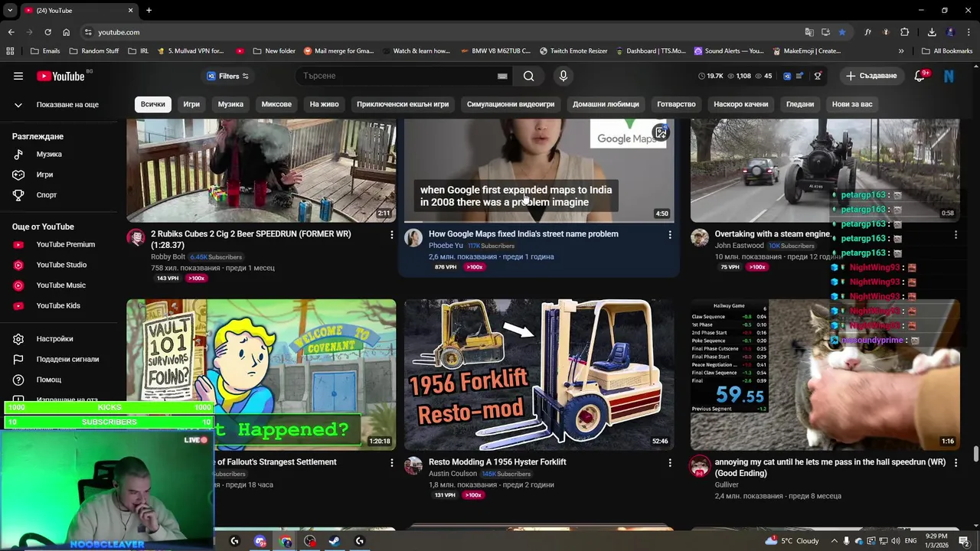The width and height of the screenshot is (980, 551).
Task: Open the notifications bell
Action: (920, 76)
